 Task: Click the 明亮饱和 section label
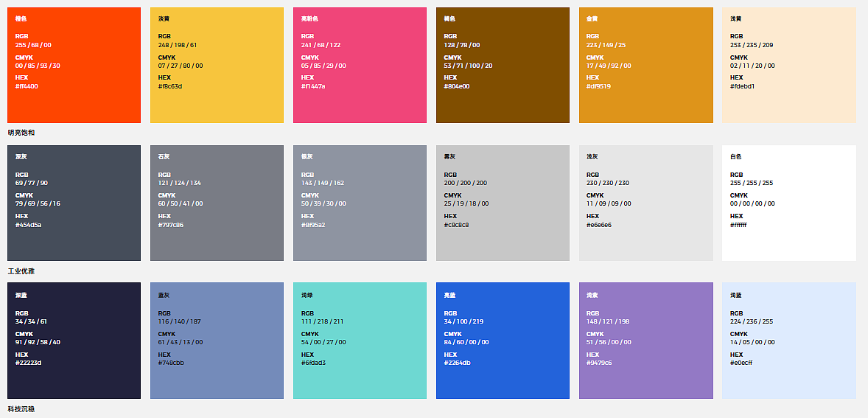(21, 133)
